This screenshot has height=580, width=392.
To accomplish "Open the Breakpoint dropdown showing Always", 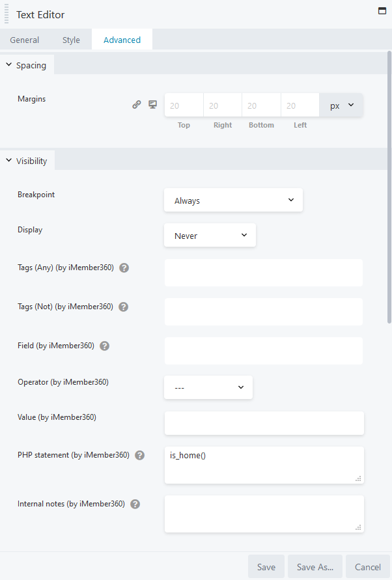I will pyautogui.click(x=233, y=200).
